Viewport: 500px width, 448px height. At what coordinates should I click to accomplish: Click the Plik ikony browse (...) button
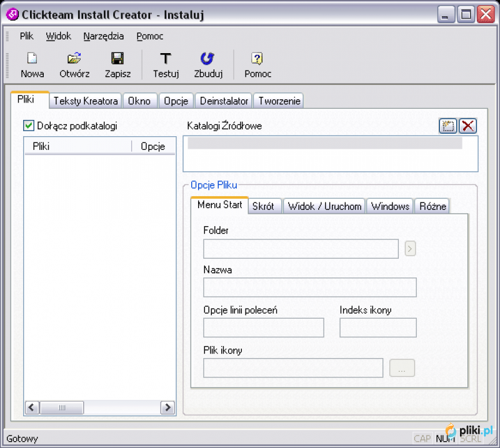tap(402, 368)
